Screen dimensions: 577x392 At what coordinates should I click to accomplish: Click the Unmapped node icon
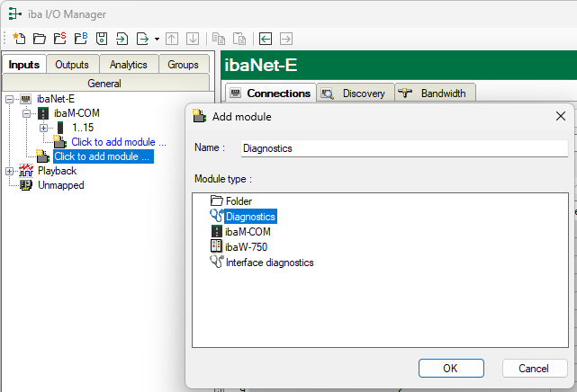pyautogui.click(x=26, y=185)
